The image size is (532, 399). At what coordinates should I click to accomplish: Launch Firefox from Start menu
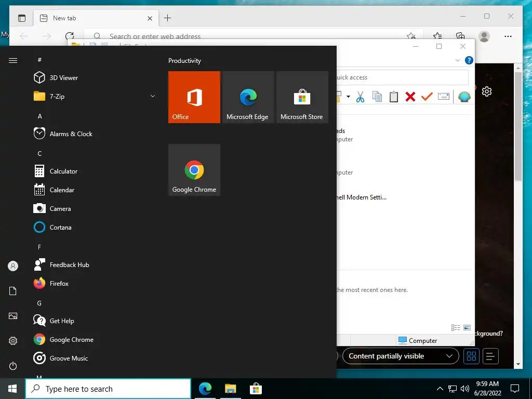point(51,283)
